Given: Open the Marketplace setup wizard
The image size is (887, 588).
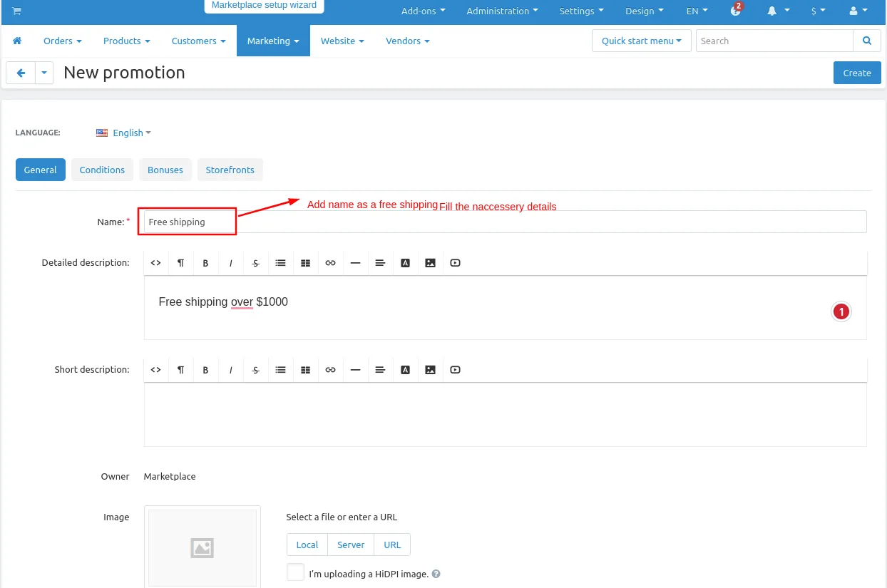Looking at the screenshot, I should [x=264, y=6].
